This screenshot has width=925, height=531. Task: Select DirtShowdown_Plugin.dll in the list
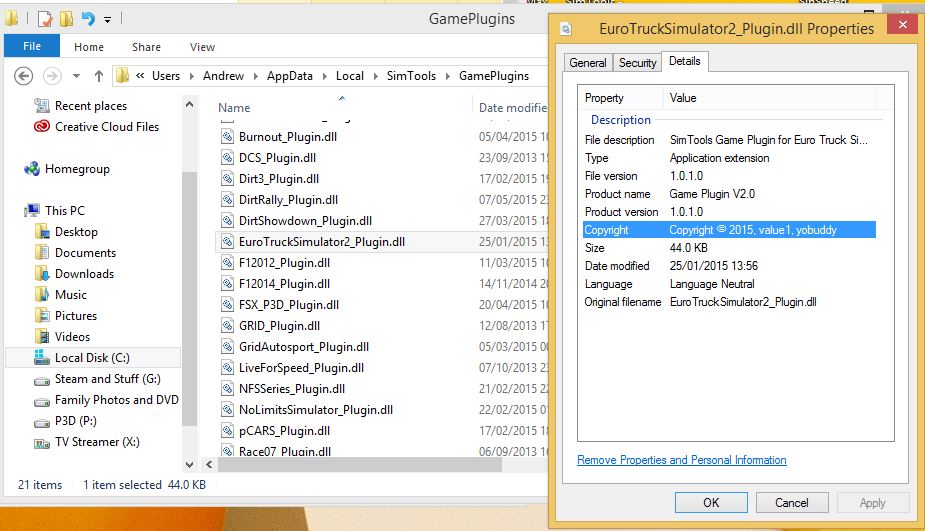click(x=305, y=221)
